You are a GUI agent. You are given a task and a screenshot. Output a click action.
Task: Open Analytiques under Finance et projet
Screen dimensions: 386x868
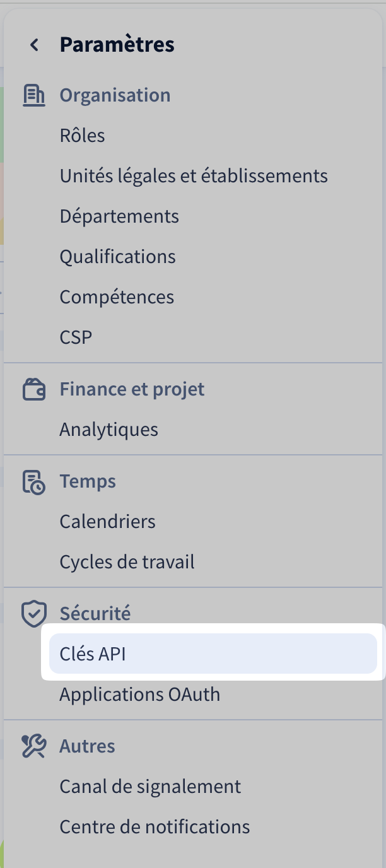pyautogui.click(x=108, y=430)
